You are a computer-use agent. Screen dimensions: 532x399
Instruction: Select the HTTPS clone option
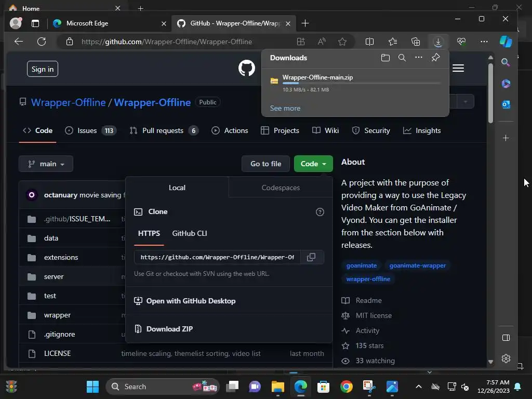pyautogui.click(x=149, y=233)
